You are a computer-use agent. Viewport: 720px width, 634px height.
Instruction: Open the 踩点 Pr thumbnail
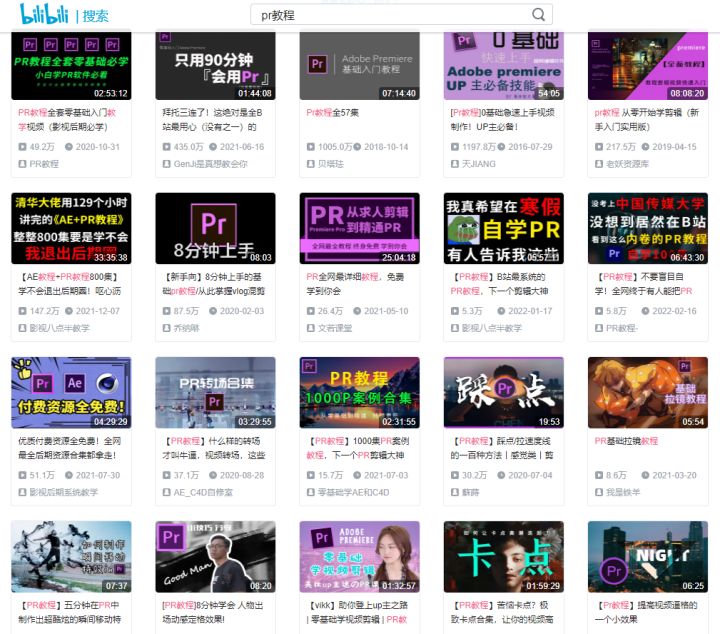point(504,393)
